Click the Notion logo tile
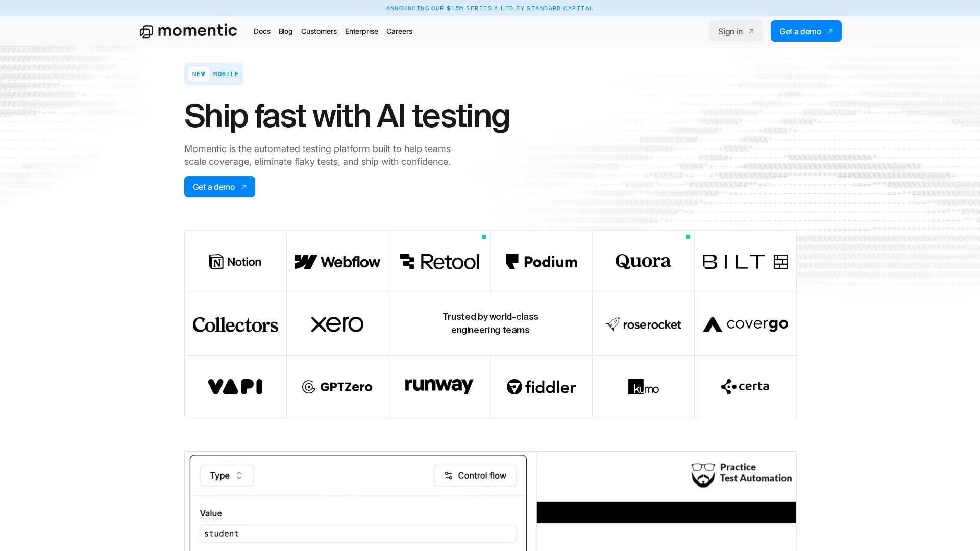 pyautogui.click(x=235, y=262)
